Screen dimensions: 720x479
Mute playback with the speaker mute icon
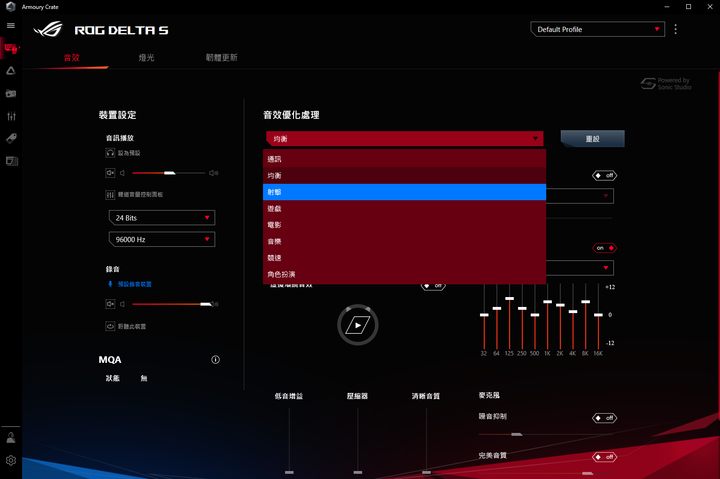(110, 173)
